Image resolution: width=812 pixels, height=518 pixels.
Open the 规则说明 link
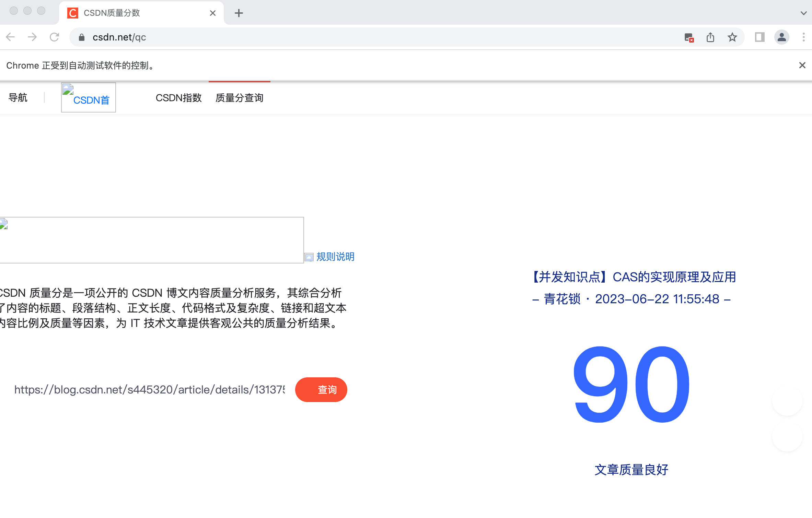tap(335, 257)
